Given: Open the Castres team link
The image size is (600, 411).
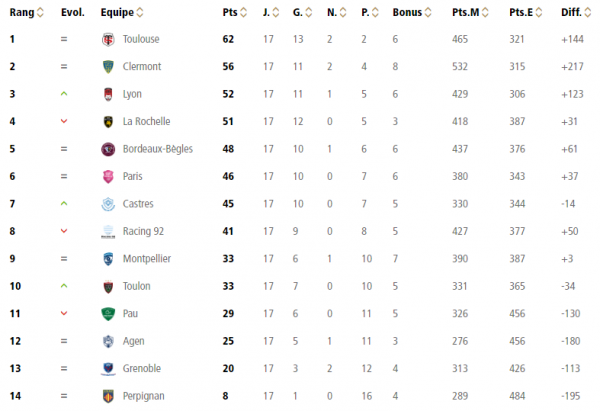Looking at the screenshot, I should pos(138,204).
